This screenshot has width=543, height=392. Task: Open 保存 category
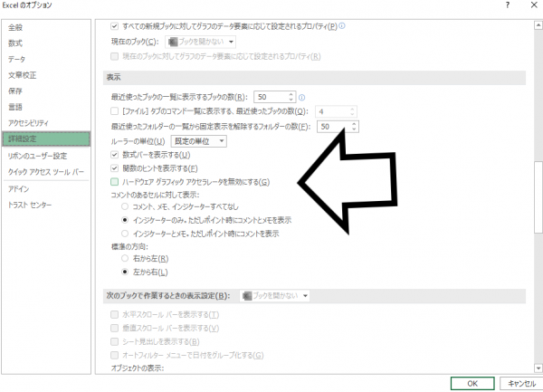tap(46, 91)
